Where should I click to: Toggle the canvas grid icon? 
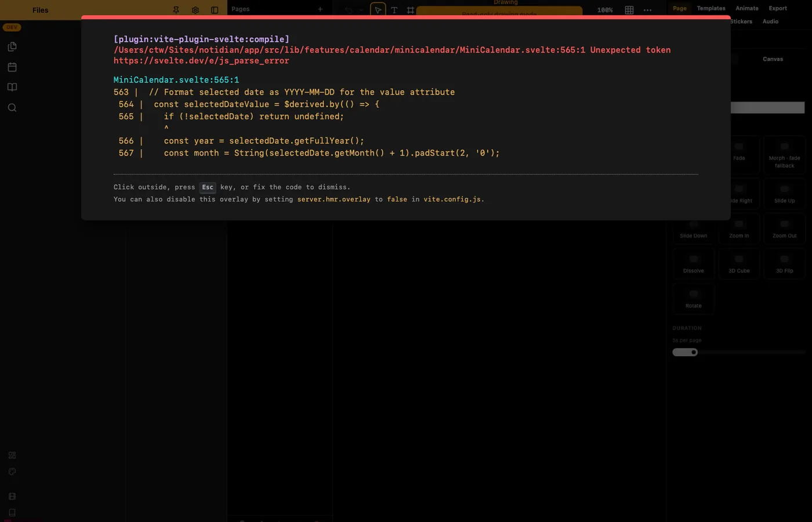pos(629,10)
